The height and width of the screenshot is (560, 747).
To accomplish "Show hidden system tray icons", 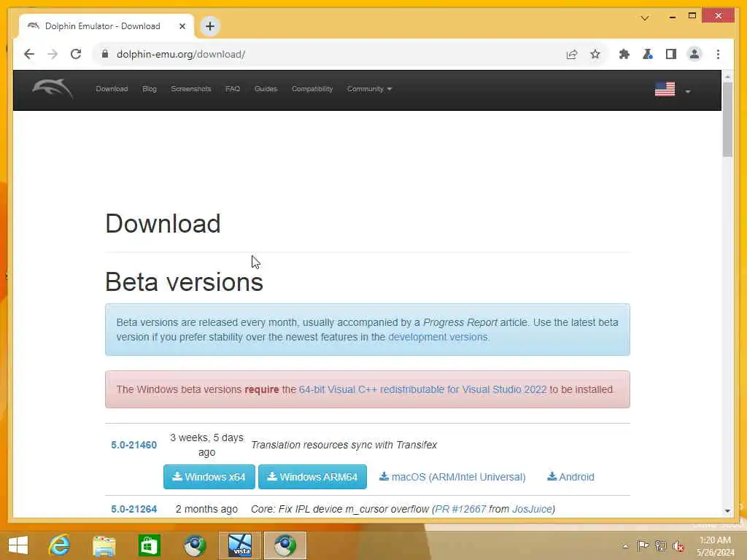I will coord(625,546).
